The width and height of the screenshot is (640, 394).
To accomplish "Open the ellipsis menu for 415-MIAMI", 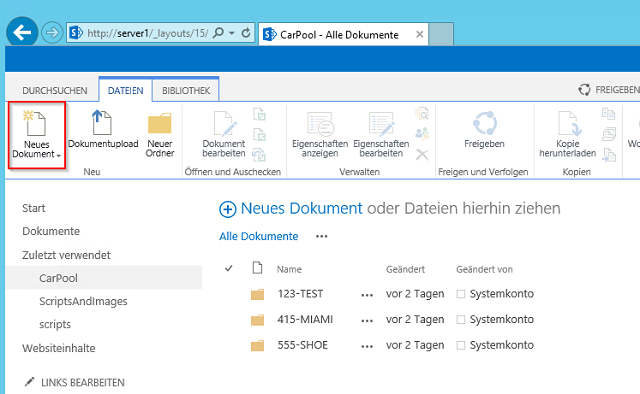I will coord(367,321).
